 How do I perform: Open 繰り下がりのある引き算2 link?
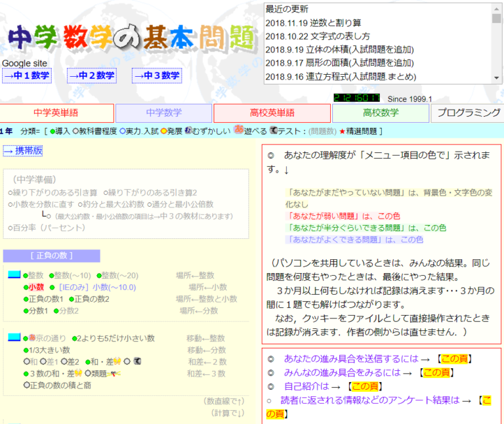pos(153,192)
